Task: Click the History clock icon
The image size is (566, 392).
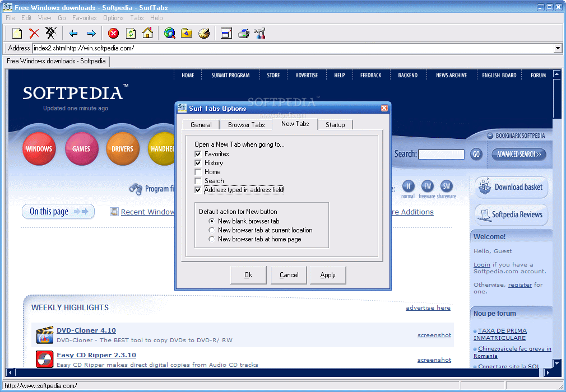Action: pos(204,33)
